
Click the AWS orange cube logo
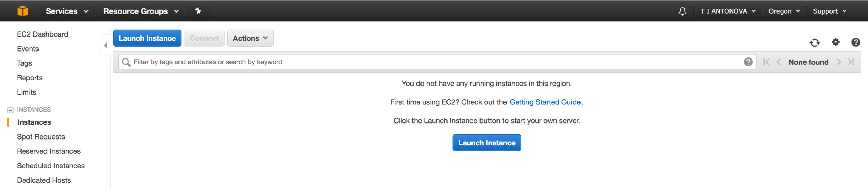click(x=23, y=11)
